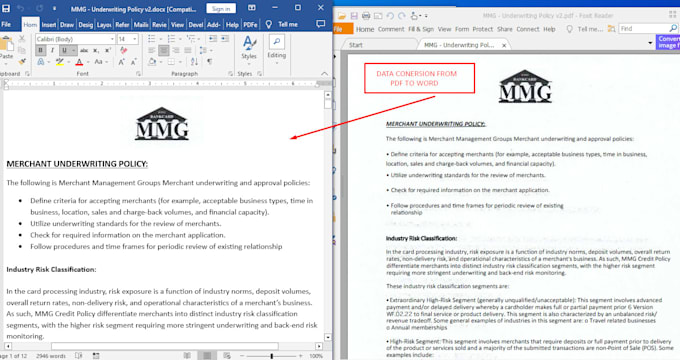Image resolution: width=680 pixels, height=360 pixels.
Task: Pick the red Font Color swatch button
Action: pos(79,62)
